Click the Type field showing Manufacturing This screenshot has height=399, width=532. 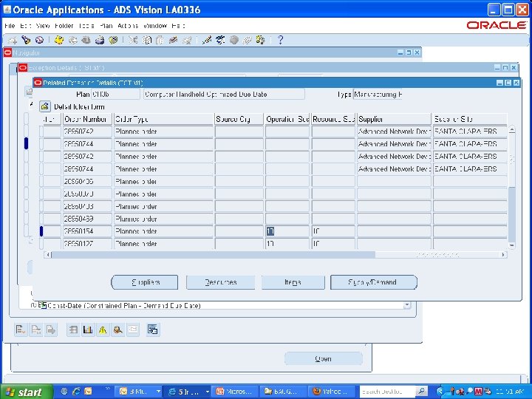point(378,95)
